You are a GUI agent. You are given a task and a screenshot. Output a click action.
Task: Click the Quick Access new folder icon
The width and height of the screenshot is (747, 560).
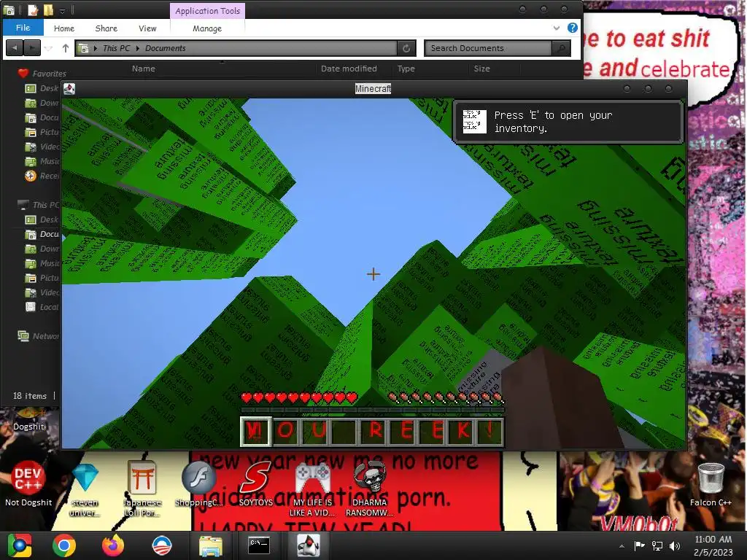click(x=48, y=9)
